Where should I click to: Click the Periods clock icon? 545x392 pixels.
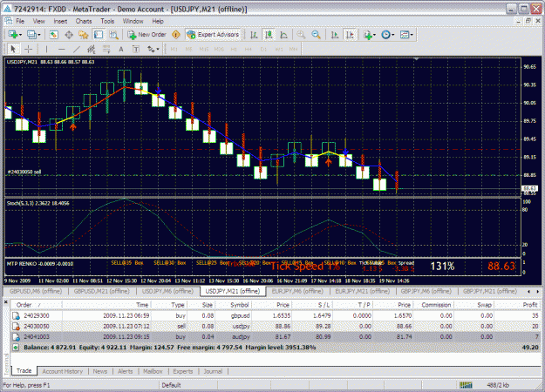385,35
